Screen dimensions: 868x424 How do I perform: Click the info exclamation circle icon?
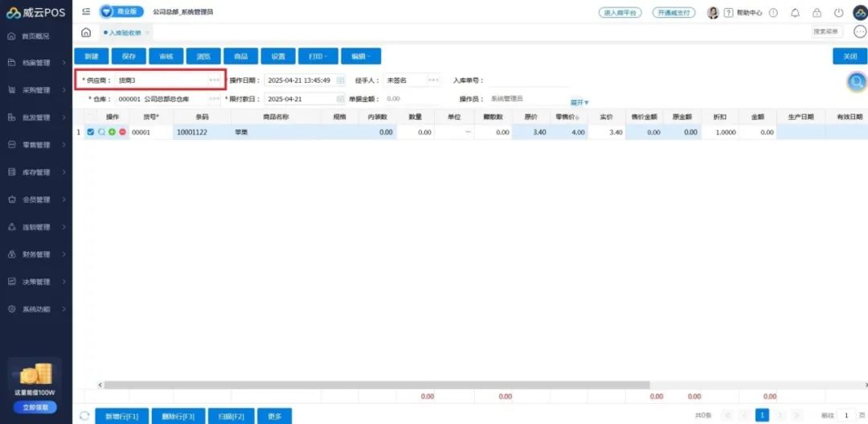pyautogui.click(x=773, y=12)
